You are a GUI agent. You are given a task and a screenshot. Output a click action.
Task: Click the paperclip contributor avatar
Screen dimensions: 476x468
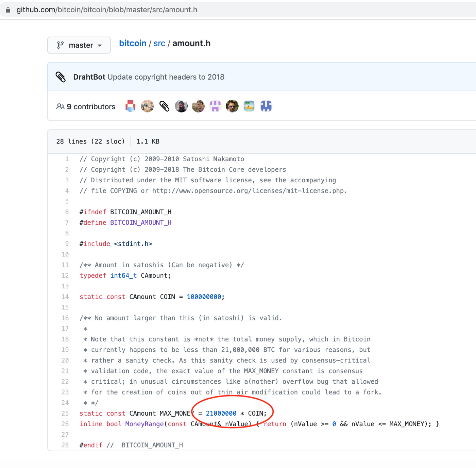click(x=165, y=106)
